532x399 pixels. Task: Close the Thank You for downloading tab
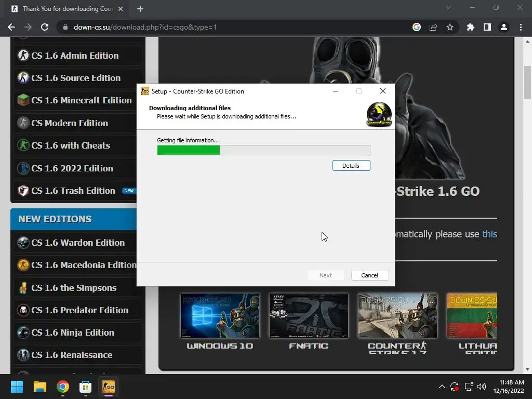point(121,9)
